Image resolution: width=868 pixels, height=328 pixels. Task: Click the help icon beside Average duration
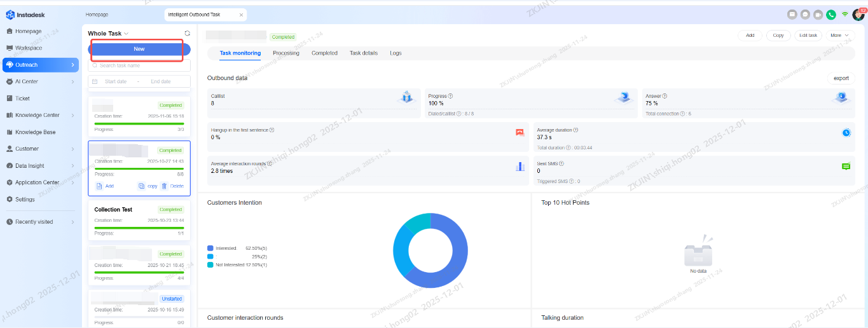tap(575, 130)
